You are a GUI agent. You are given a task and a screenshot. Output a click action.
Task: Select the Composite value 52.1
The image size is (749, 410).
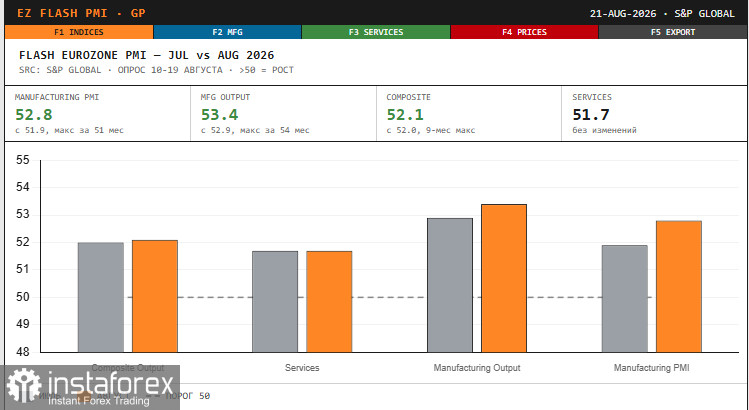pyautogui.click(x=405, y=115)
